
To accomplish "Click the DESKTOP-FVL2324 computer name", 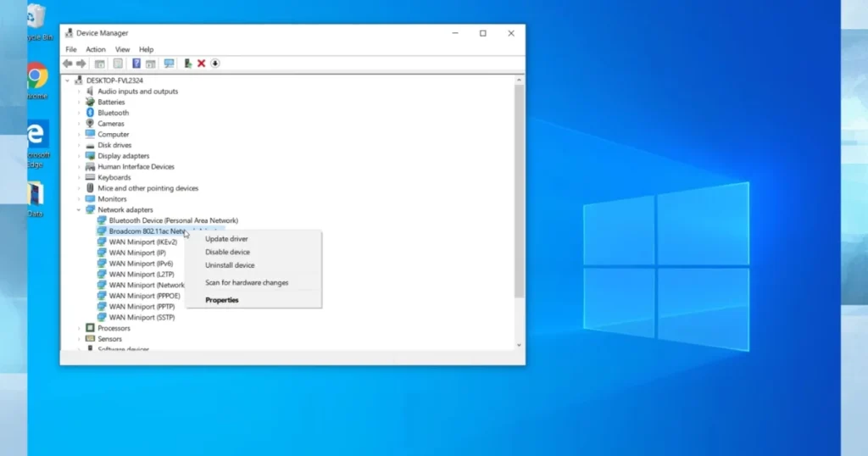I will click(114, 81).
